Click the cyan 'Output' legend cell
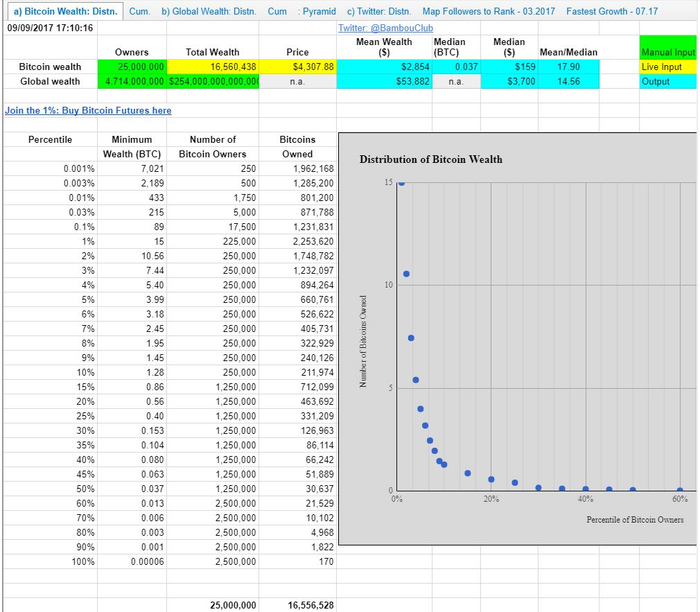Screen dimensions: 700x612 [x=668, y=82]
